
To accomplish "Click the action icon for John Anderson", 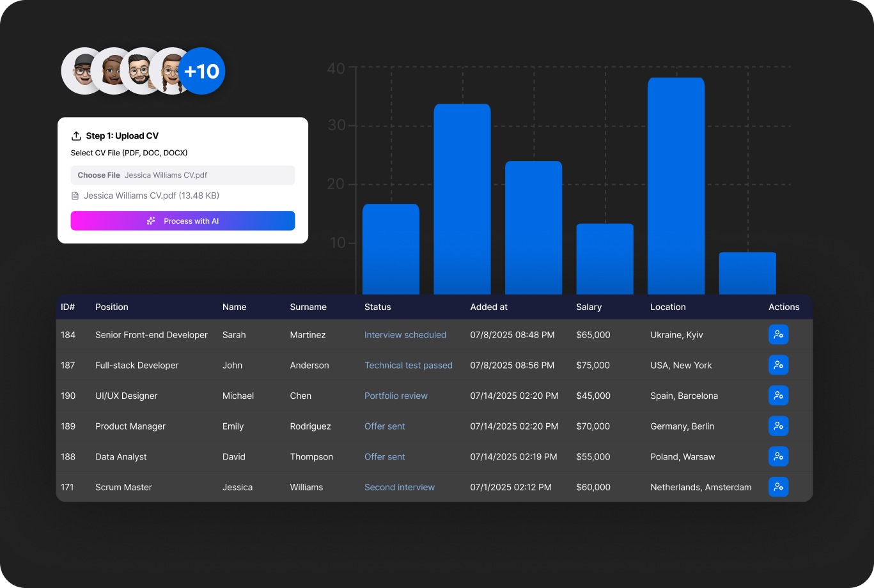I will (x=778, y=365).
